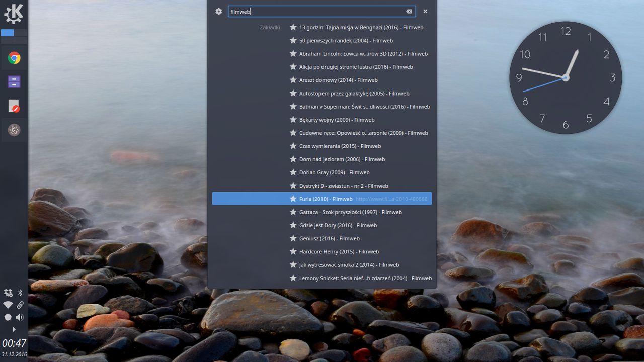Click star icon beside 'Bękarty wojny'
This screenshot has height=362, width=644.
tap(293, 120)
